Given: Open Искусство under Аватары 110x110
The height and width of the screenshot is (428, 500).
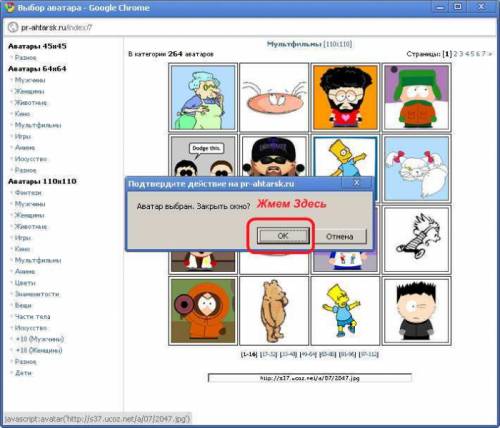Looking at the screenshot, I should tap(31, 328).
